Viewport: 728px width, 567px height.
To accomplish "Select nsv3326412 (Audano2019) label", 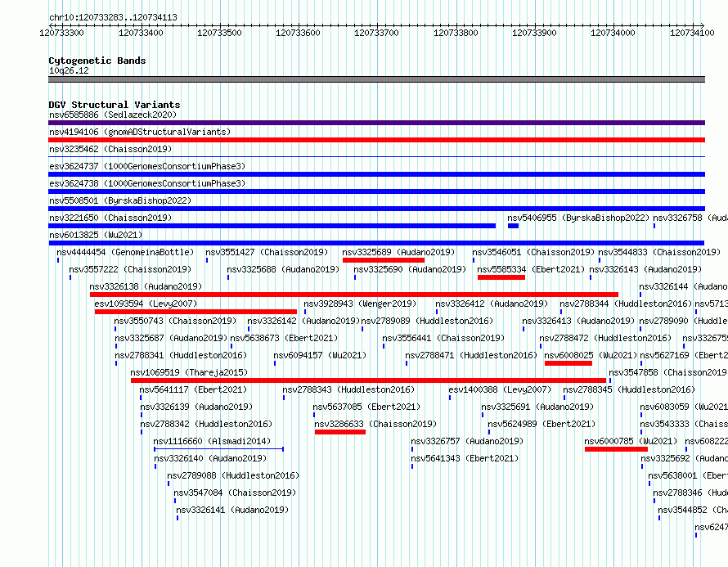I will click(x=492, y=304).
